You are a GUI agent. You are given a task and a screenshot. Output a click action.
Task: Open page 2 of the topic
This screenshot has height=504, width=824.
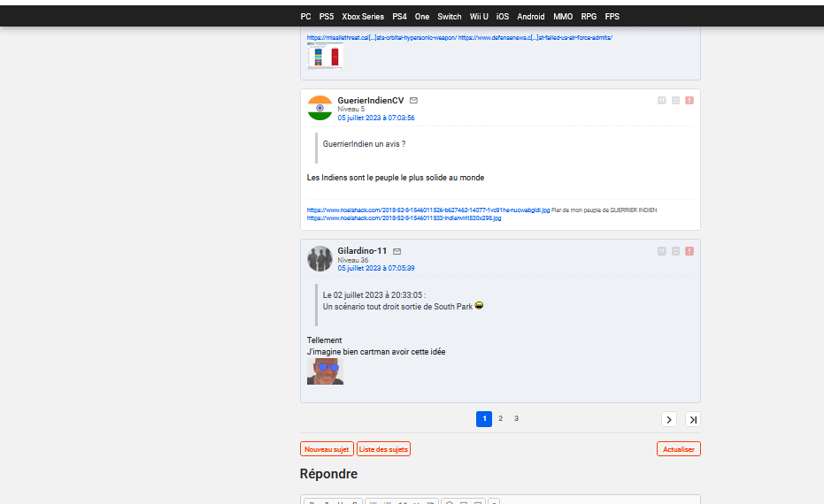[x=500, y=418]
